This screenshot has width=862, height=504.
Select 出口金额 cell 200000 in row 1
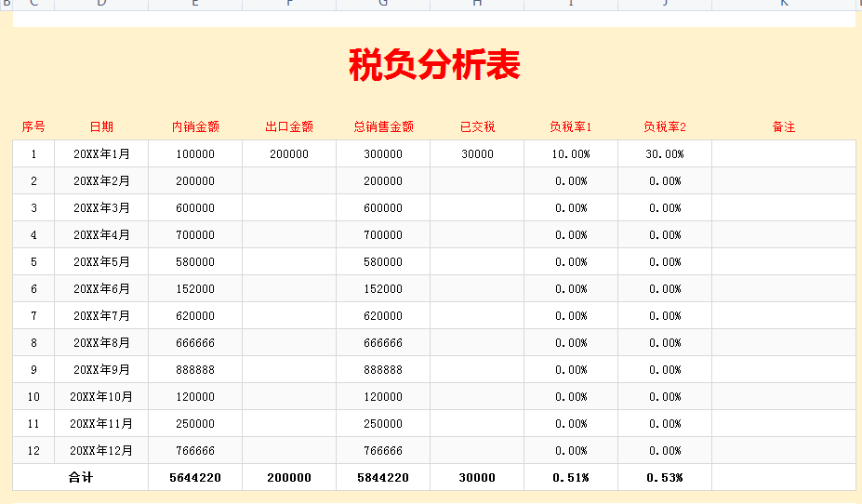point(289,153)
